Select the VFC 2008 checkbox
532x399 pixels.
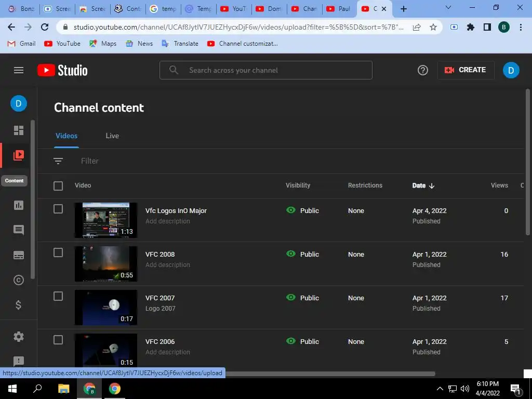tap(58, 252)
